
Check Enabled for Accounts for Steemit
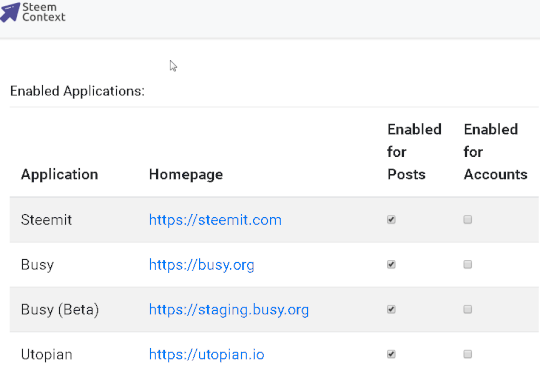click(x=468, y=220)
